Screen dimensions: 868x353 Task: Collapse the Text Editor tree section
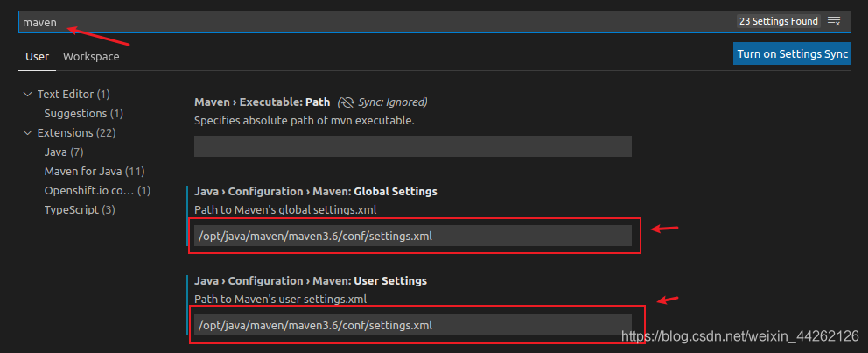(28, 95)
